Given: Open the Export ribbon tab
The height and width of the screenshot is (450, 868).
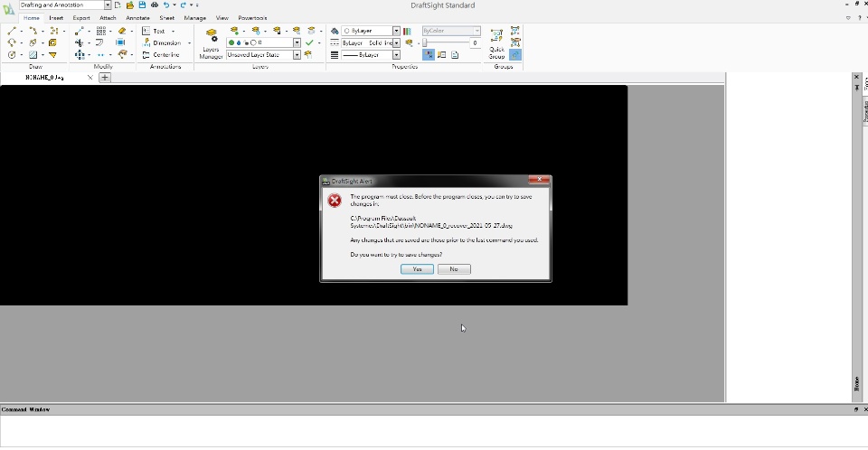Looking at the screenshot, I should point(81,18).
